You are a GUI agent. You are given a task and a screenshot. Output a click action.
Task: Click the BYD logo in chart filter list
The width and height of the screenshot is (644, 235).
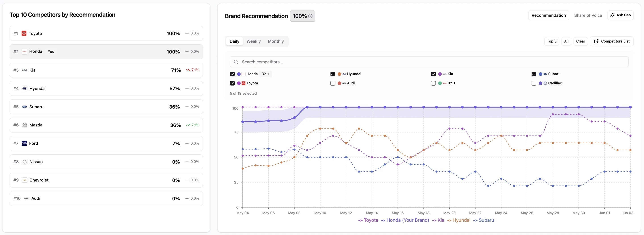click(444, 83)
